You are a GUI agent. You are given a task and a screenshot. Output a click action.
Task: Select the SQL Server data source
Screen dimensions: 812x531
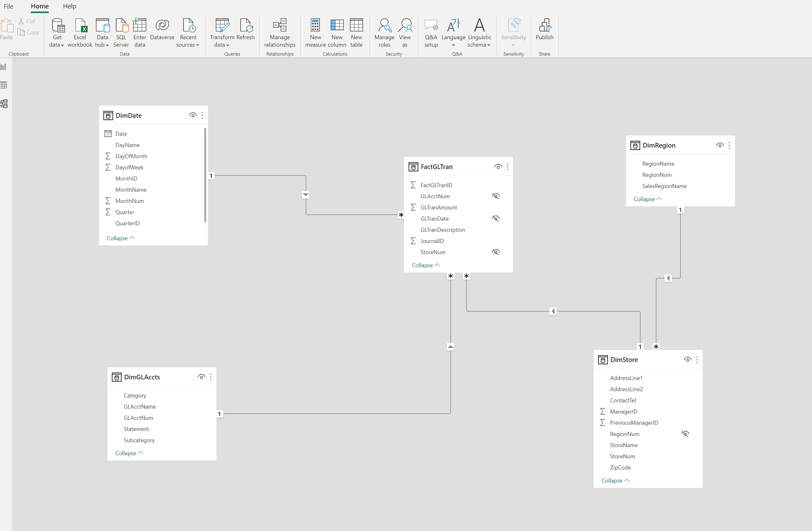pos(121,32)
